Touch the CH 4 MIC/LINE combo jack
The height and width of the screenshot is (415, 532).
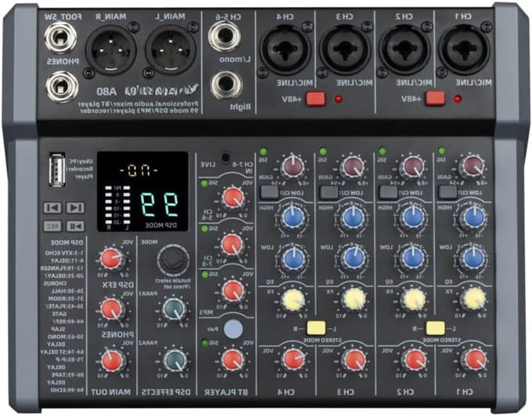[x=286, y=49]
